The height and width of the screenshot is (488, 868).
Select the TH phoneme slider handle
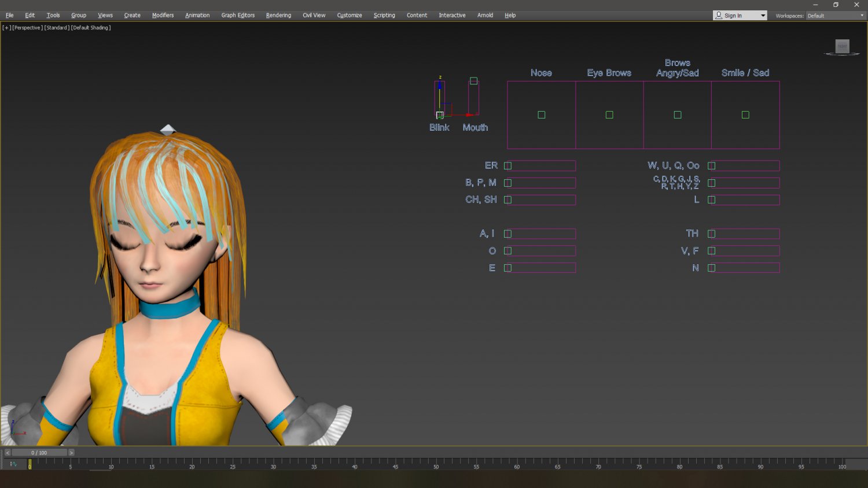(712, 234)
